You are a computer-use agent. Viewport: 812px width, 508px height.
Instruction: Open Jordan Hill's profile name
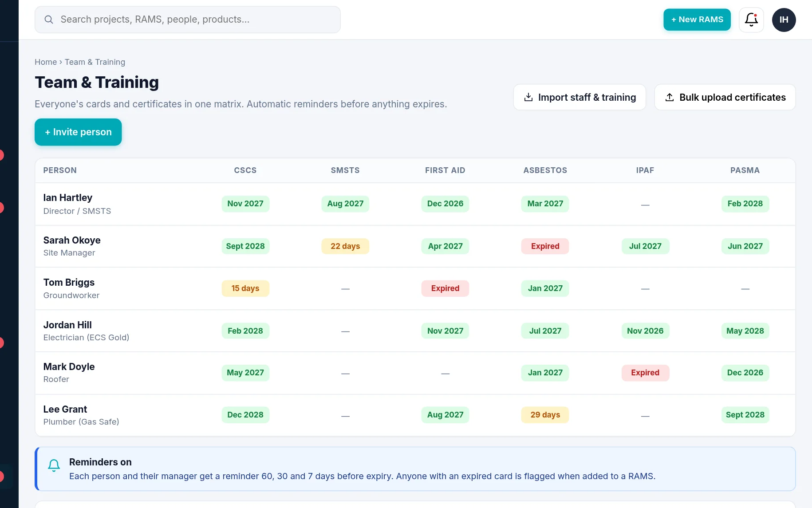67,325
